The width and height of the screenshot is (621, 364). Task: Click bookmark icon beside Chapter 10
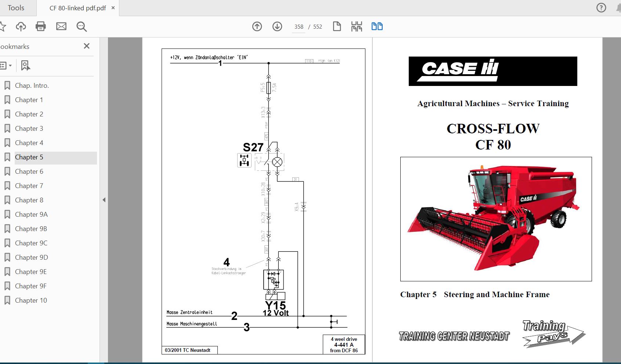7,300
